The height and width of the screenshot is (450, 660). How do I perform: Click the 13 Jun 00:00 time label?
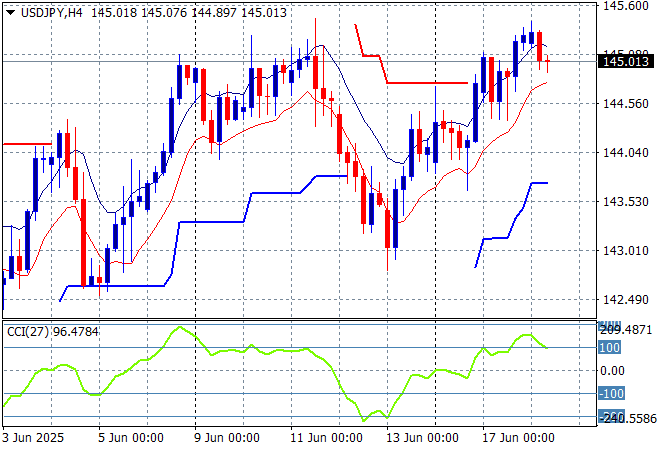422,438
